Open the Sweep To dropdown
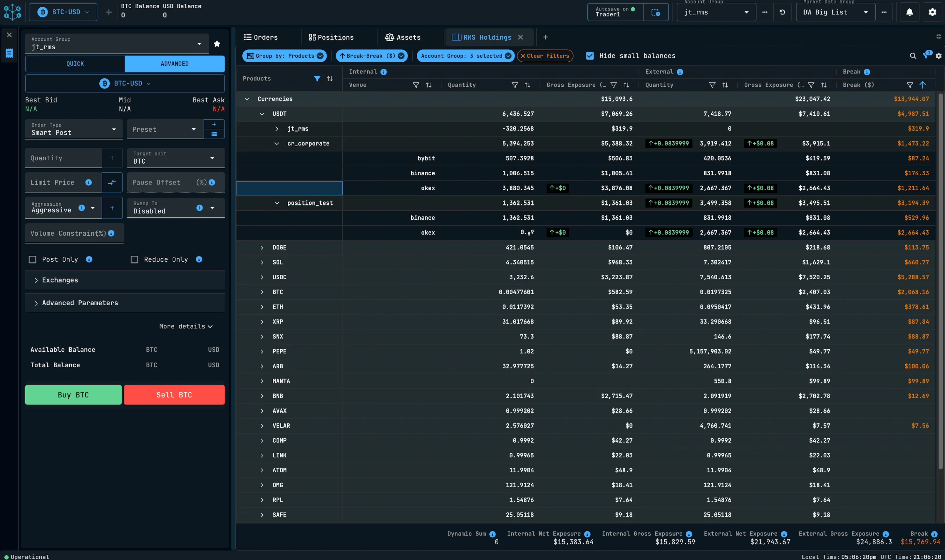 175,208
